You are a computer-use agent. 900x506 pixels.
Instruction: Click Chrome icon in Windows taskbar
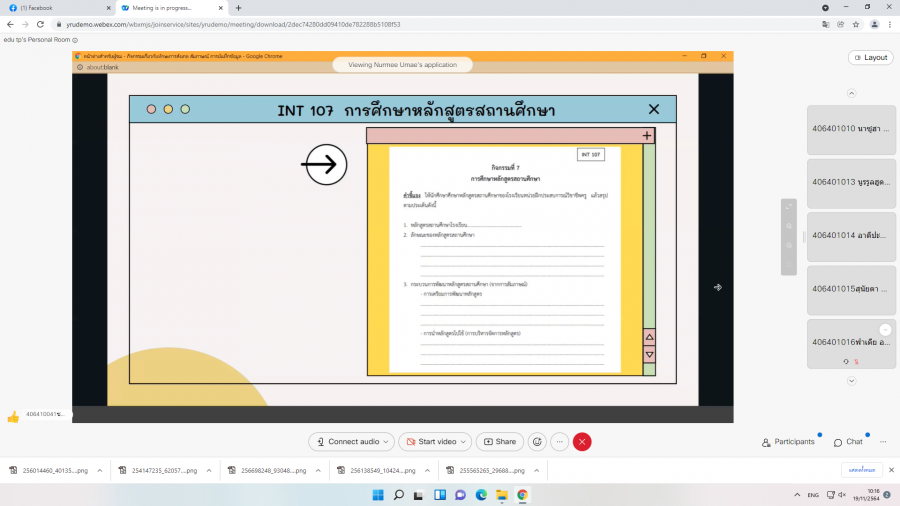click(522, 494)
